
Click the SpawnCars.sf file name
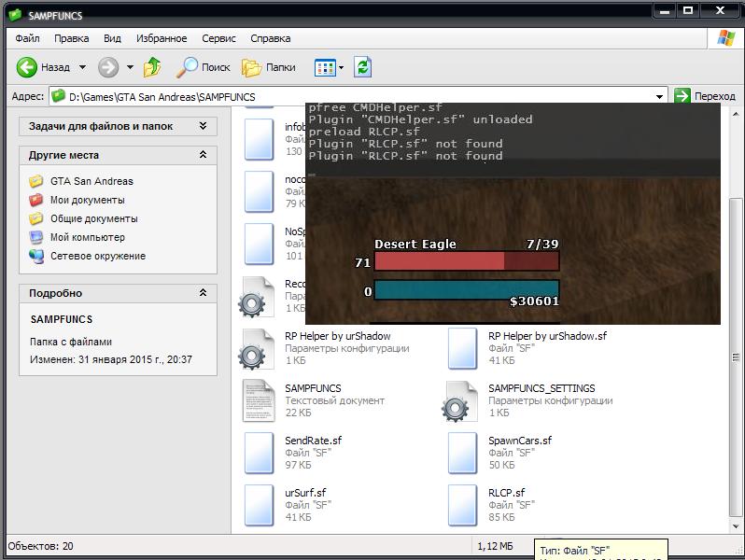point(520,441)
